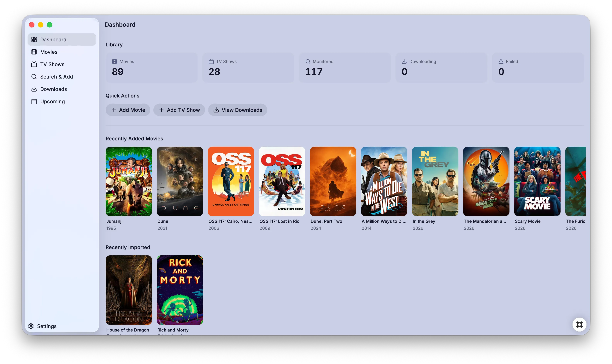Open the Monitored stat card
The width and height of the screenshot is (612, 364).
coord(345,68)
